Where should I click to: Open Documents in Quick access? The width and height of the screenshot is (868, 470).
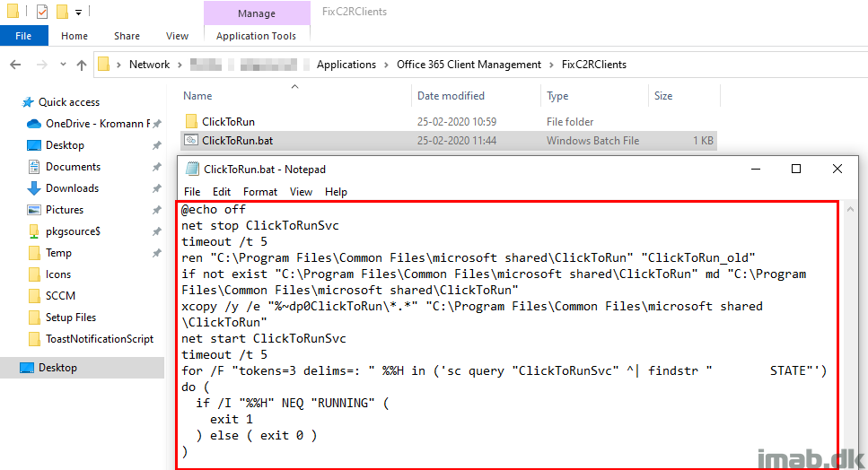(73, 167)
